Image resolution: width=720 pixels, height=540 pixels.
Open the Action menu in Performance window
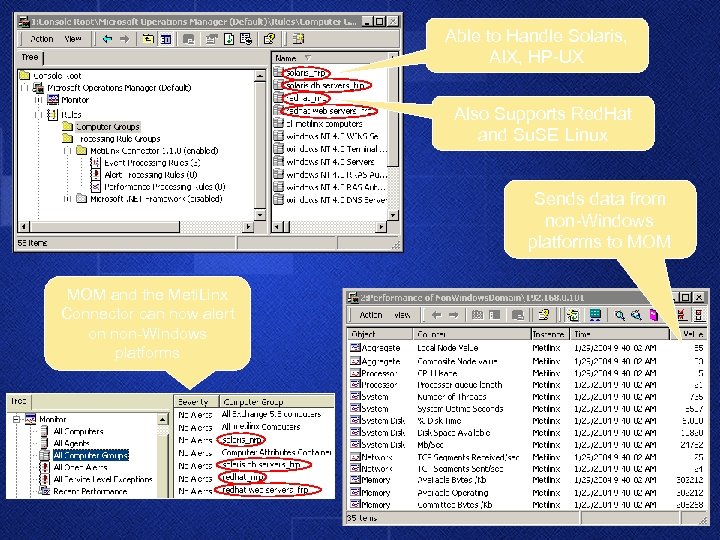(x=371, y=315)
